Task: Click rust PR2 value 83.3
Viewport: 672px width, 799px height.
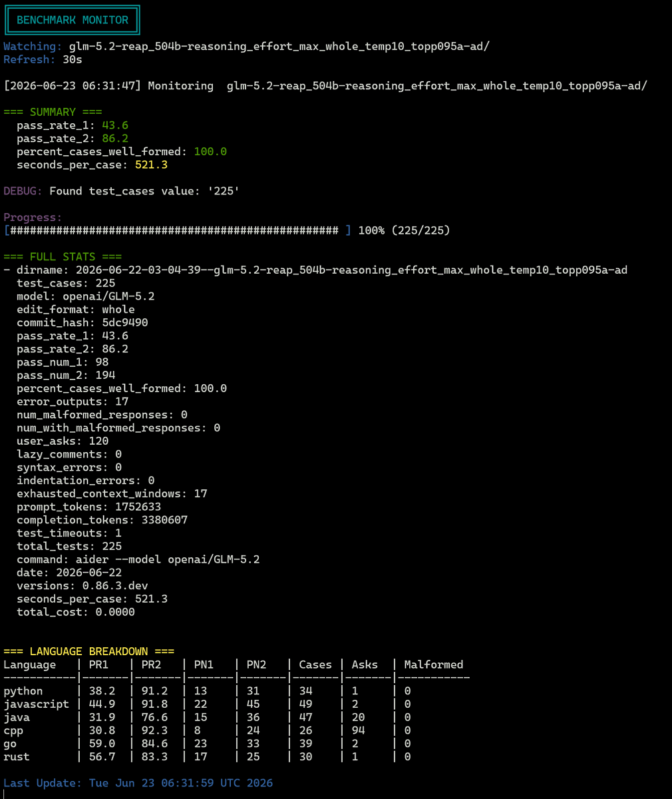Action: point(154,757)
